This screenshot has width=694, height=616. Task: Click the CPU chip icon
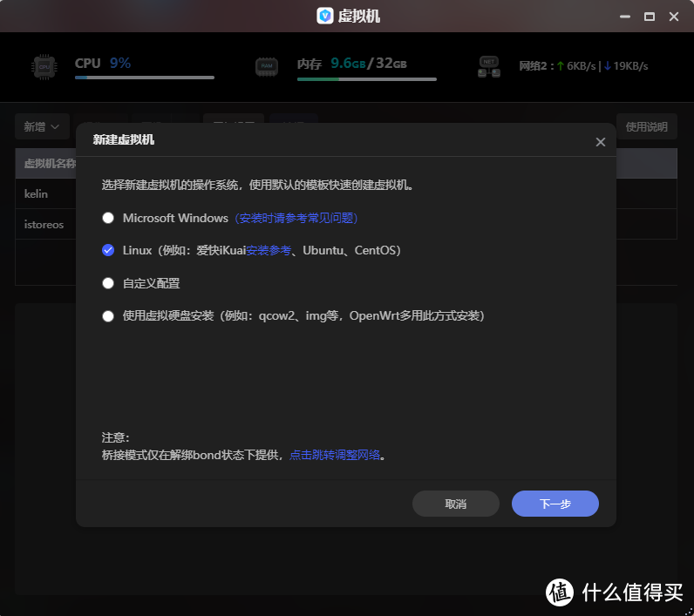44,67
